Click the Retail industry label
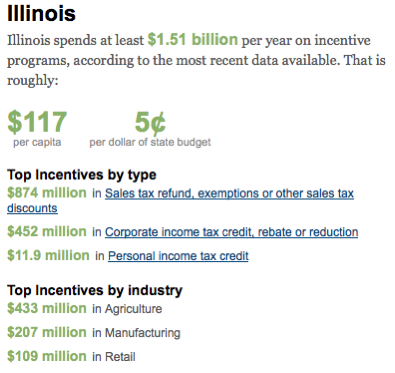This screenshot has width=395, height=373. point(120,357)
